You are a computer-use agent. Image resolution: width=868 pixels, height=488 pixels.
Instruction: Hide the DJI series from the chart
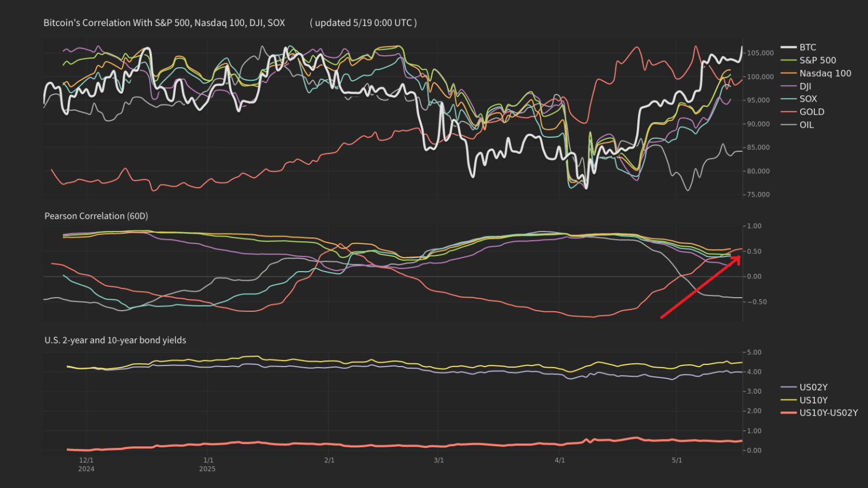807,86
